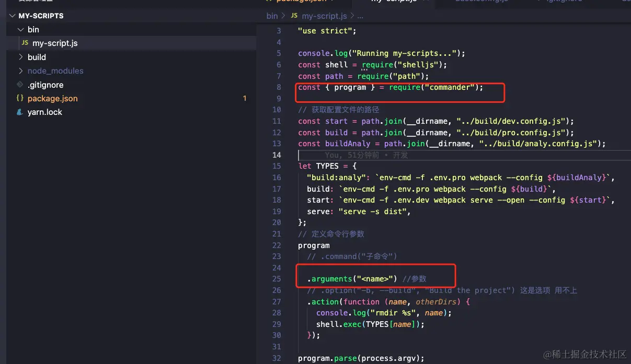Select the node_modules folder label
631x364 pixels.
55,71
